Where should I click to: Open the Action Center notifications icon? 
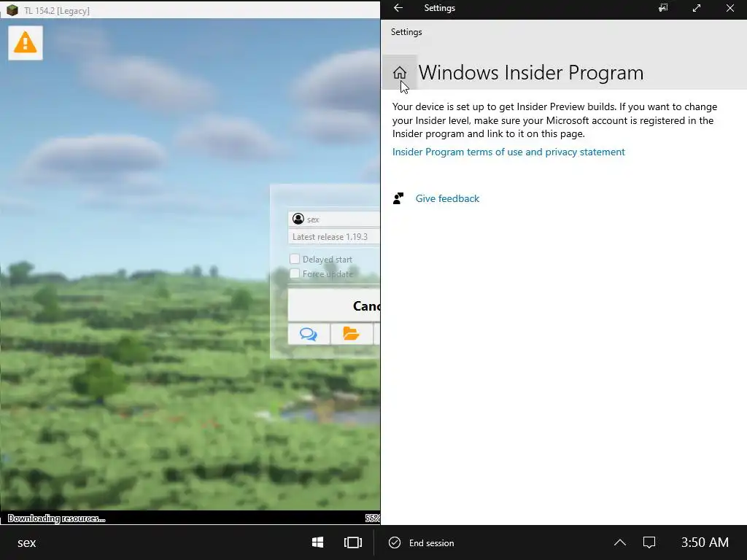(649, 542)
